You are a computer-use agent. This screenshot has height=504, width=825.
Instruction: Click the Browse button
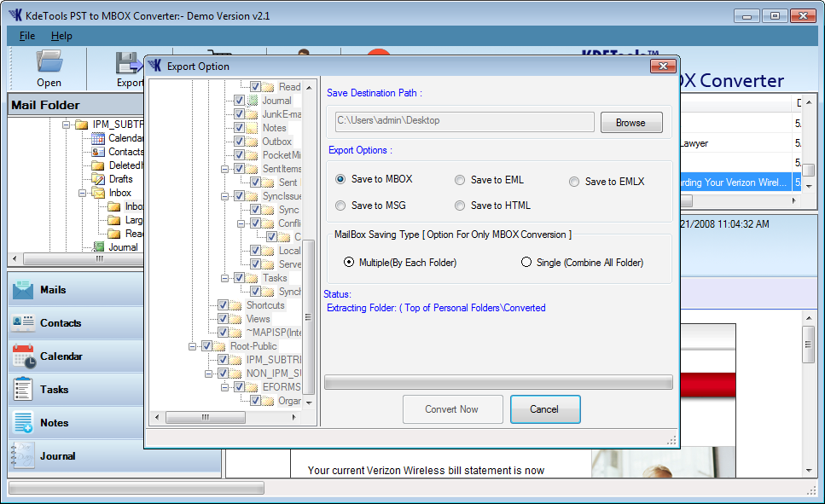[630, 123]
